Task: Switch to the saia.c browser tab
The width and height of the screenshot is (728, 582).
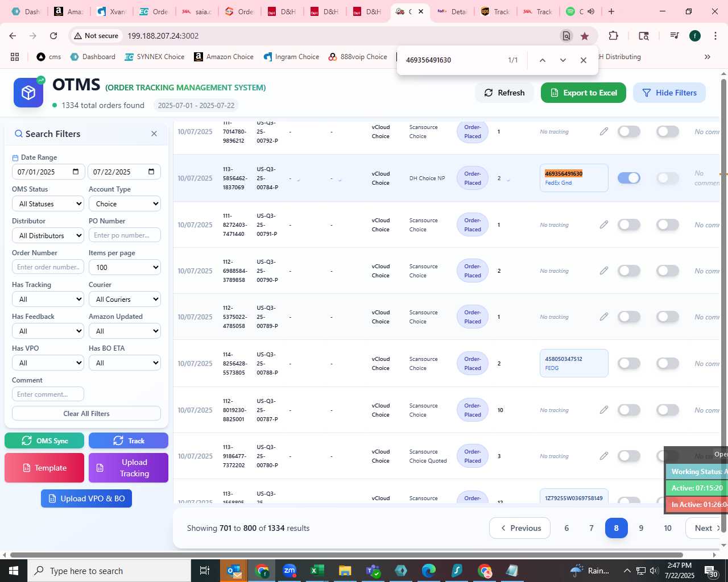Action: point(196,11)
